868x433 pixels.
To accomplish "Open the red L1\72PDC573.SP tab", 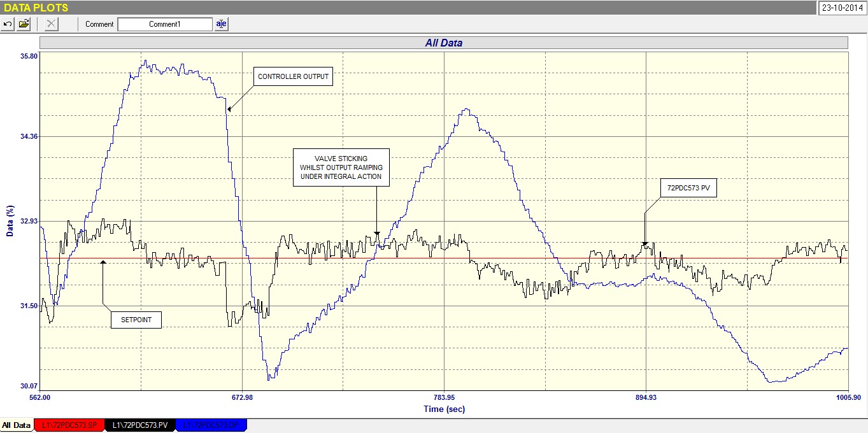I will [x=69, y=425].
